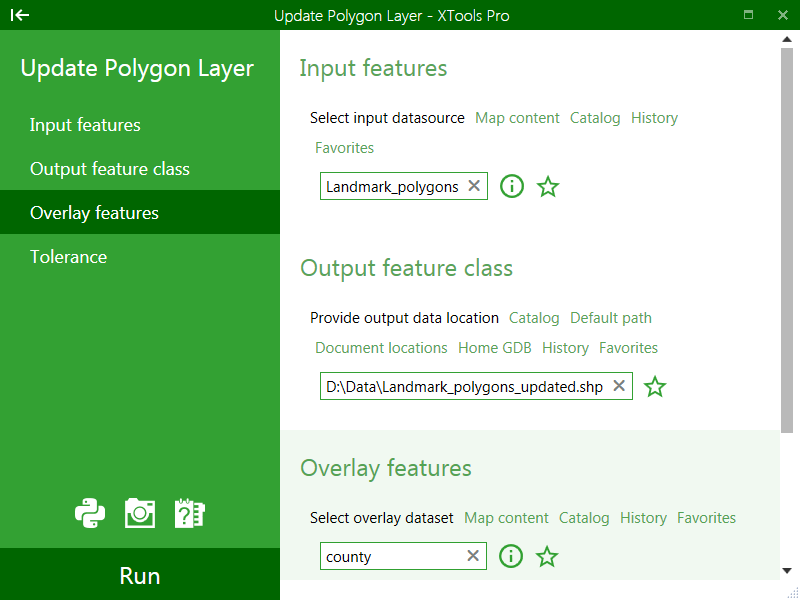This screenshot has width=800, height=600.
Task: Remove the county overlay entry
Action: point(473,555)
